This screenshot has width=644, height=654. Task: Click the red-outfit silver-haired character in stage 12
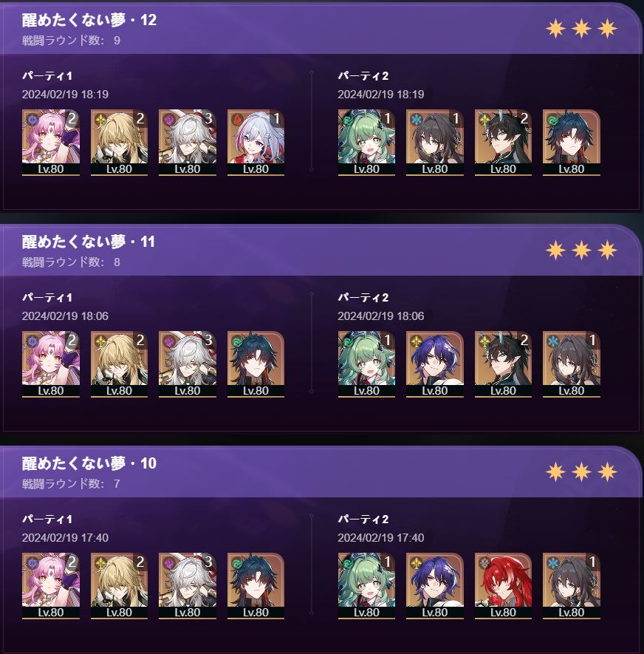(x=256, y=143)
